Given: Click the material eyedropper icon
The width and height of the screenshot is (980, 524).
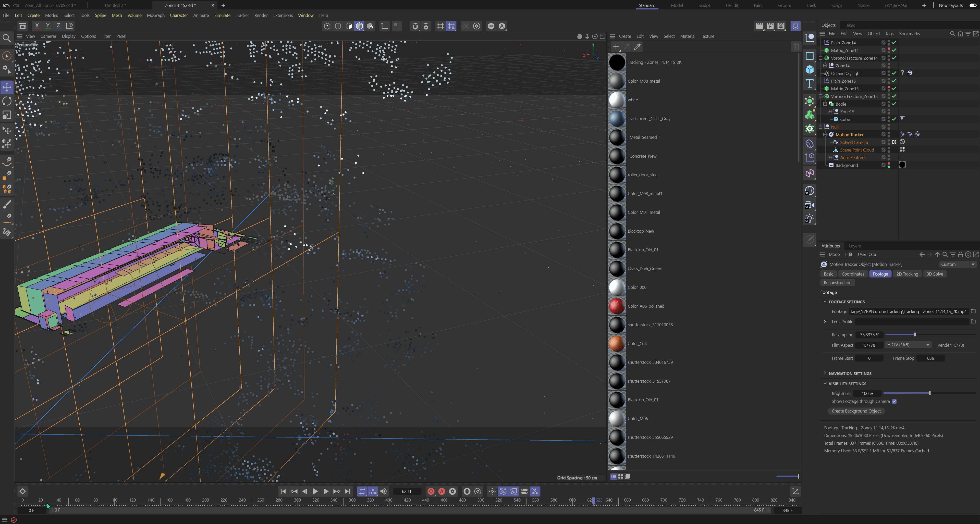Looking at the screenshot, I should tap(637, 47).
